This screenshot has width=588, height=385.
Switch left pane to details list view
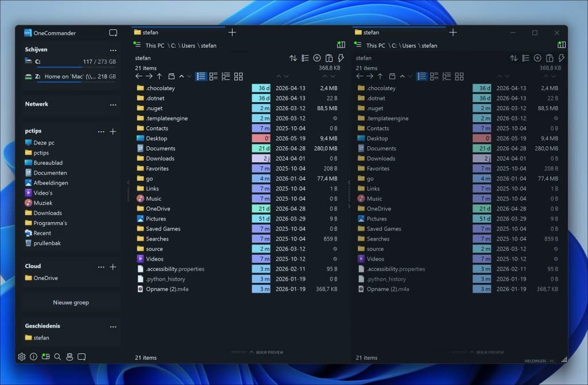pyautogui.click(x=201, y=76)
